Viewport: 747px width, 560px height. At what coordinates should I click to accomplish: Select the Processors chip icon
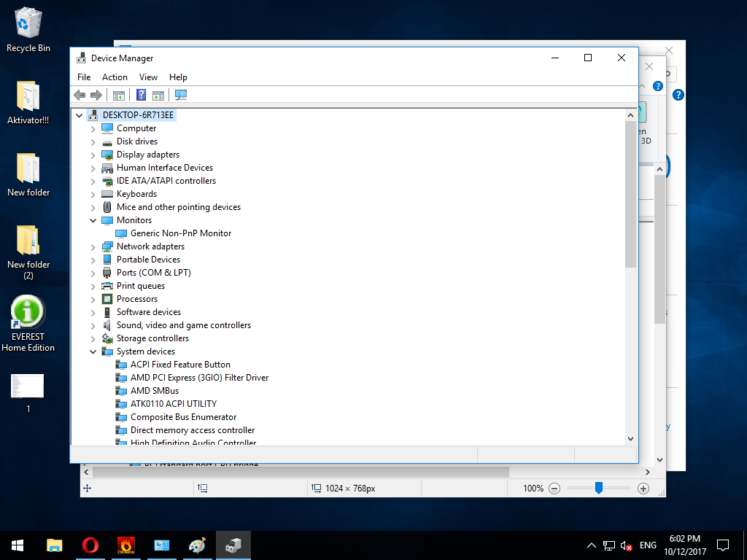tap(107, 299)
